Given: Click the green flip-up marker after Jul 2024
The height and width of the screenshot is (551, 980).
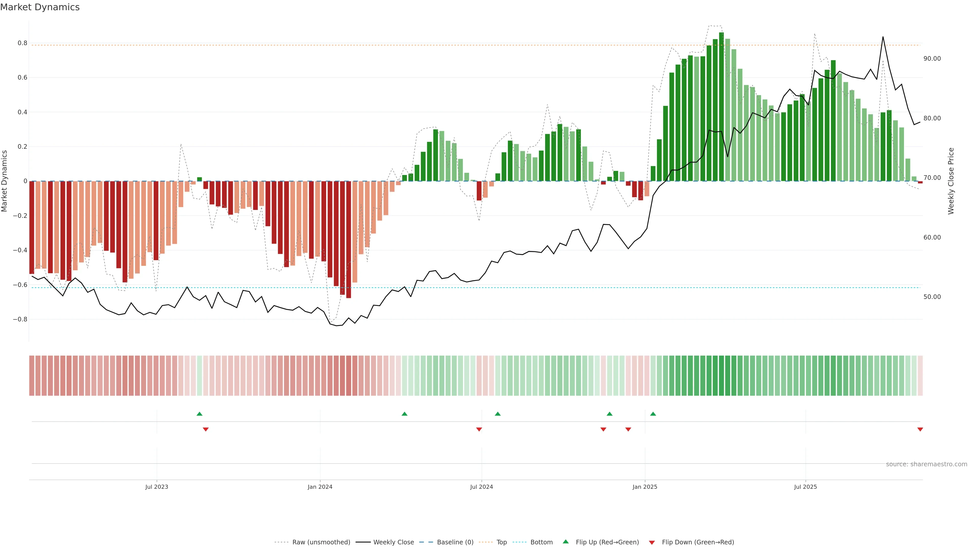Looking at the screenshot, I should pyautogui.click(x=498, y=414).
